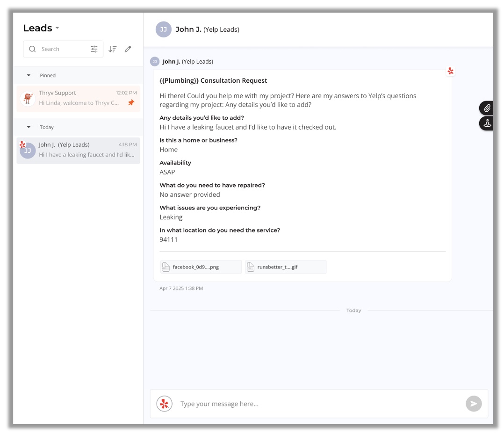Click the JJ avatar in conversation header
Viewport: 504px width, 433px height.
tap(163, 29)
